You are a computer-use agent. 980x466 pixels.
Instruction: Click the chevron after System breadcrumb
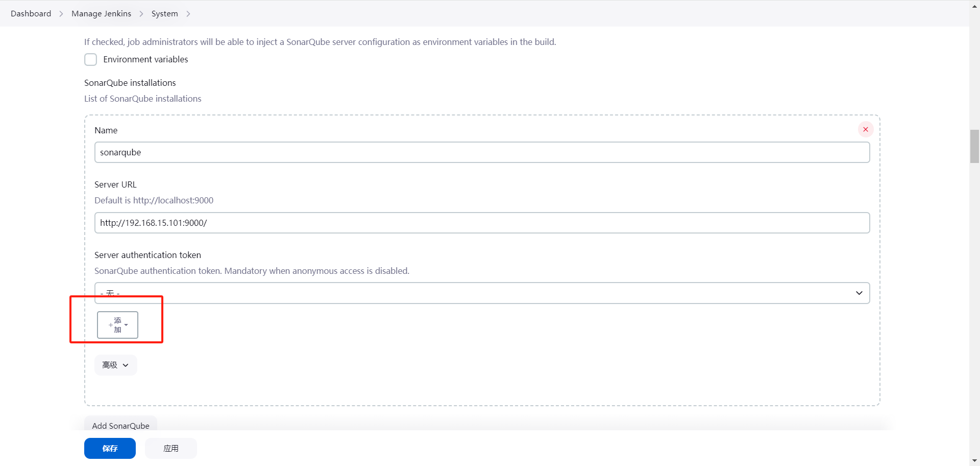click(x=188, y=14)
